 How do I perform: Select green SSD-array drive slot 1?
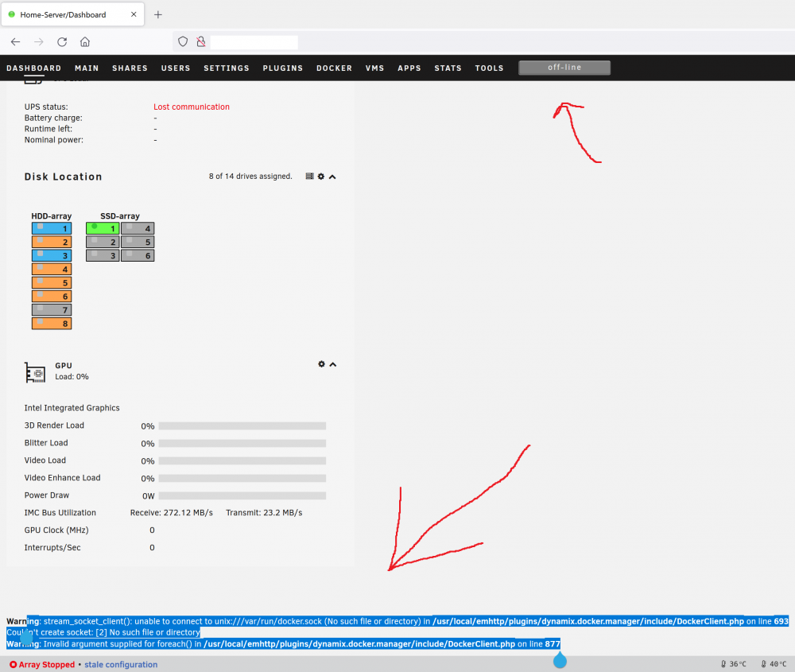(x=103, y=228)
